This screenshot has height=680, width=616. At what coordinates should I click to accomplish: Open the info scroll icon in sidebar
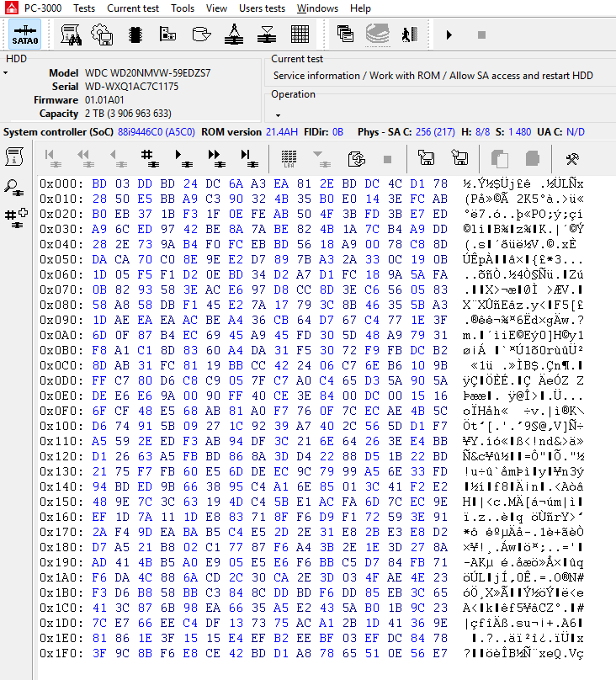click(x=14, y=157)
